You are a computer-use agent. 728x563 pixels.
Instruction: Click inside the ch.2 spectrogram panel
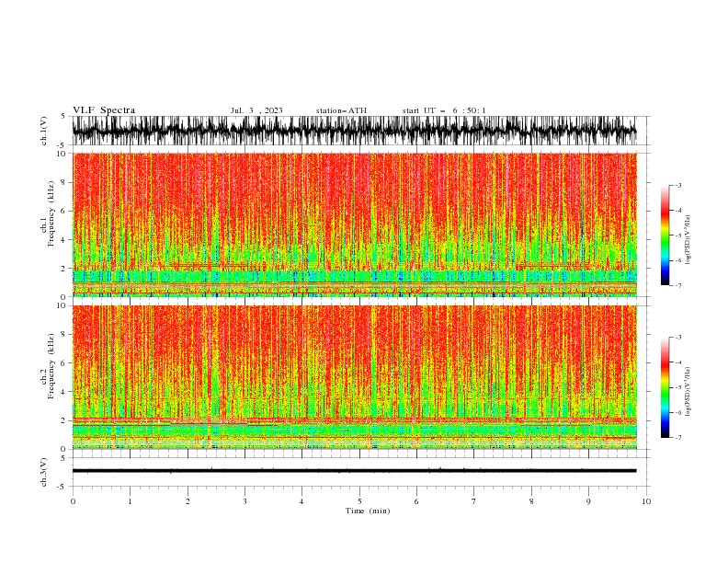[x=354, y=377]
